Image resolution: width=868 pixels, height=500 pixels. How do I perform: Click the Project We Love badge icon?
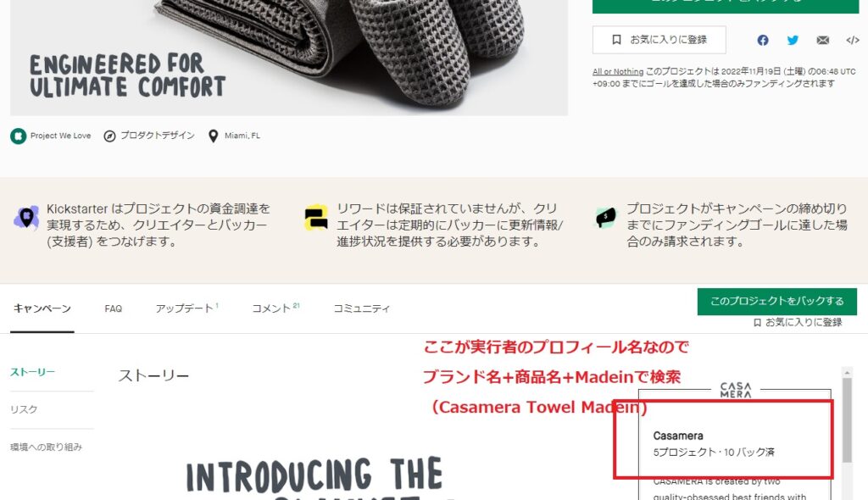point(19,136)
